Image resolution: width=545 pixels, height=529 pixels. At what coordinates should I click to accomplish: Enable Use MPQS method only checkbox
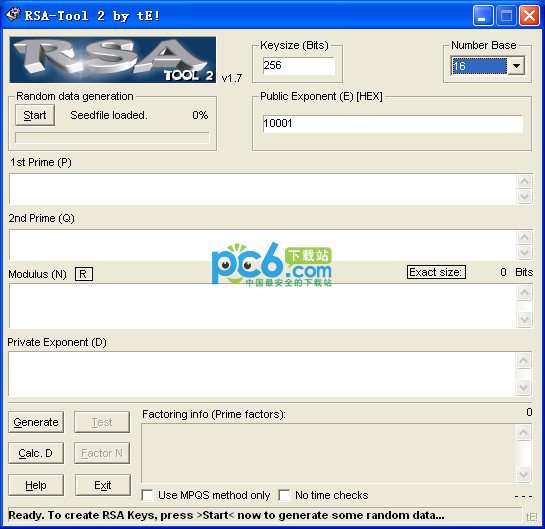tap(147, 495)
